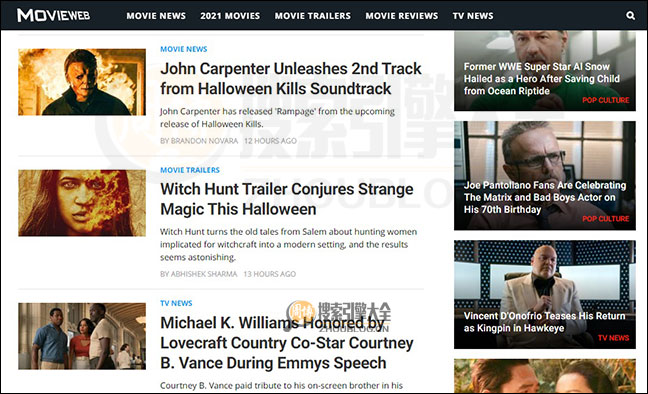648x394 pixels.
Task: Click the blue TV NEWS category label
Action: 176,303
